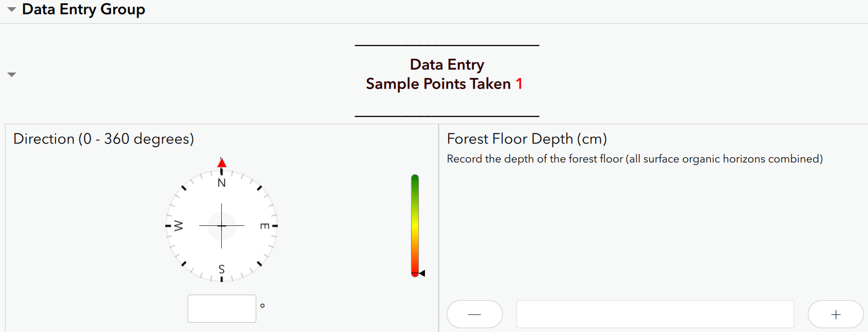Select West on the compass dial
This screenshot has height=332, width=868.
click(x=180, y=225)
